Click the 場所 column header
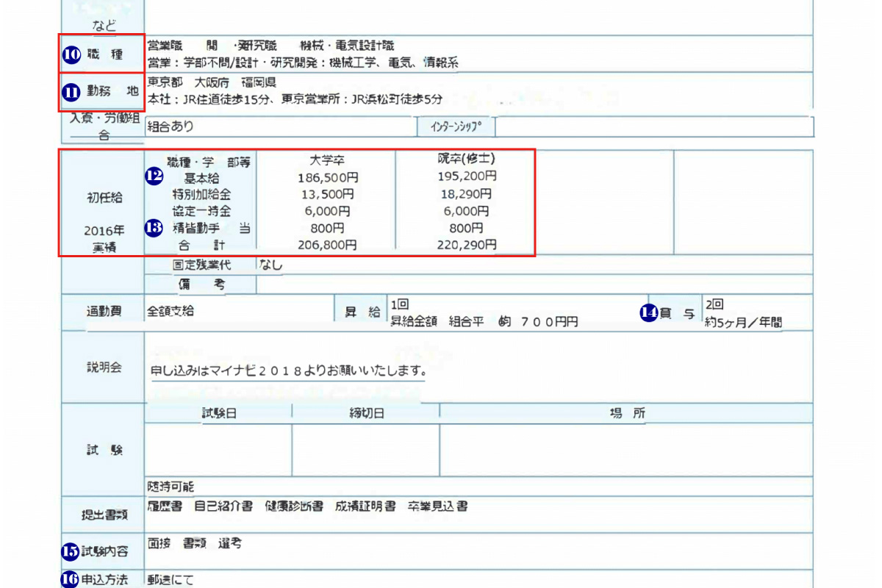 pos(627,414)
